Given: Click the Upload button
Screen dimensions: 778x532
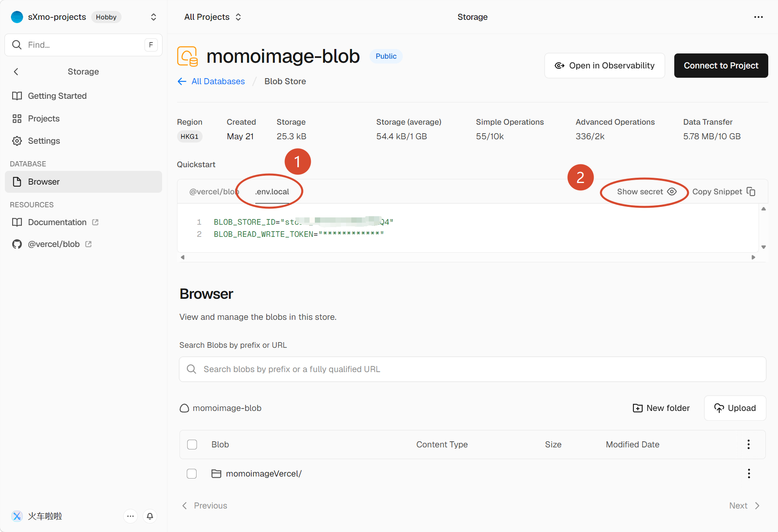Looking at the screenshot, I should click(735, 408).
